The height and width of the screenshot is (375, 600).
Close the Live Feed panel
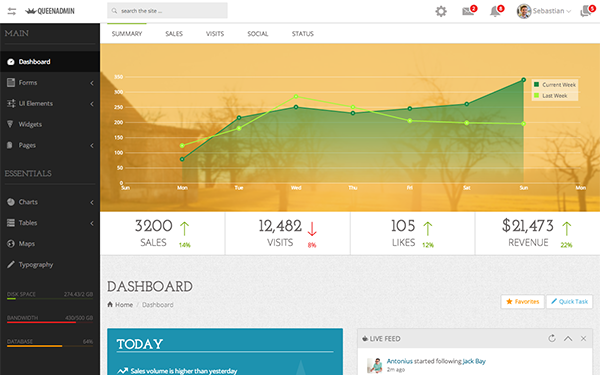[584, 338]
